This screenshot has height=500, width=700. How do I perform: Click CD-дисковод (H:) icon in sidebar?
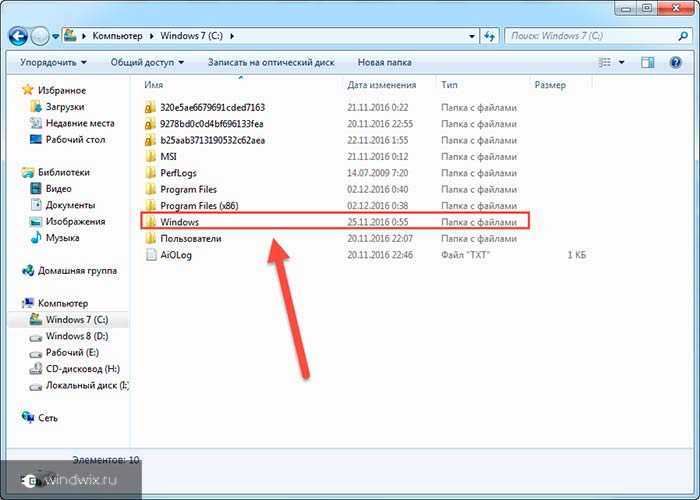[x=36, y=369]
